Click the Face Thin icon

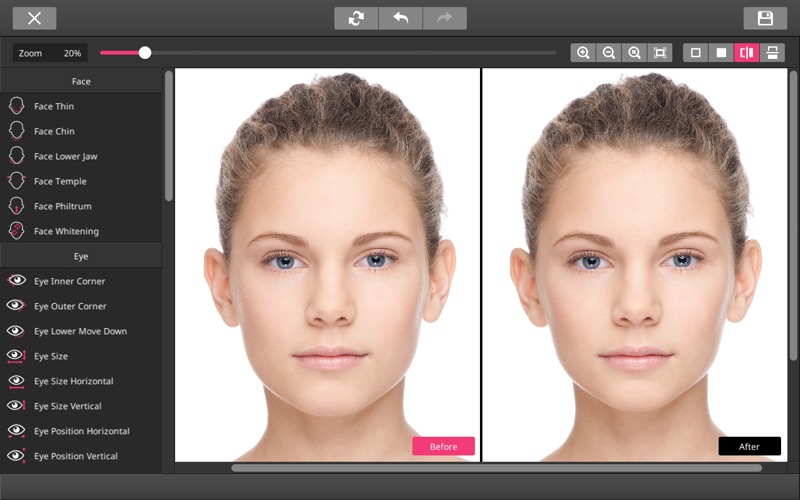(x=16, y=106)
